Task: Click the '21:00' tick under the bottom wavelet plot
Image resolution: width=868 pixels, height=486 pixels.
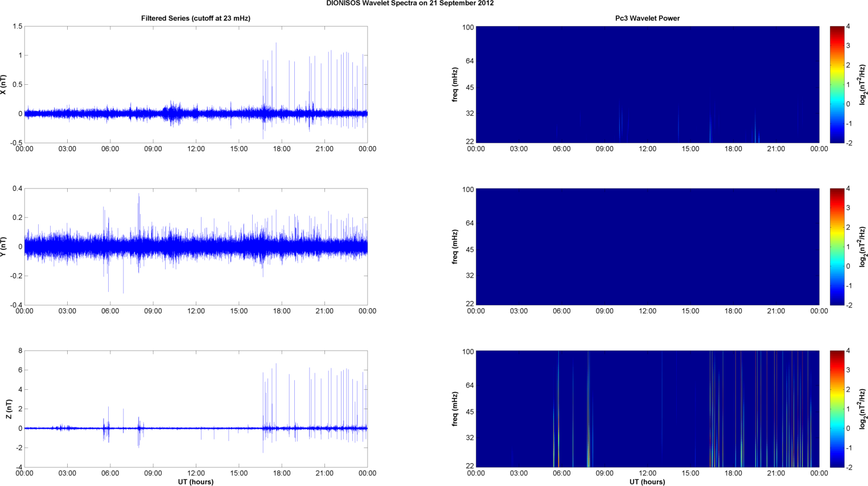Action: 776,473
